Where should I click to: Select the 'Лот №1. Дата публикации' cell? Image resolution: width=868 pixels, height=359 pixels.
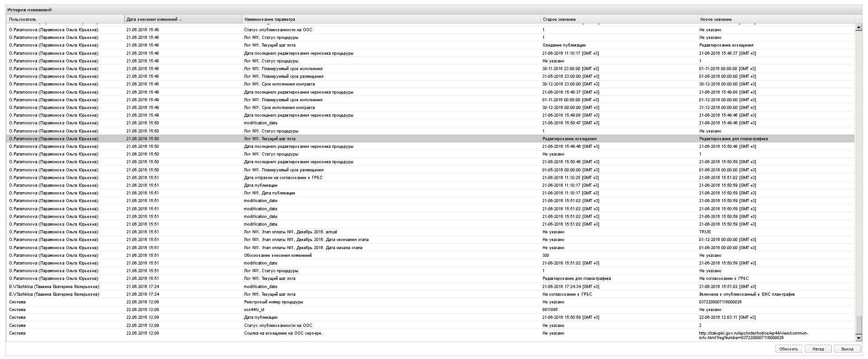[269, 193]
